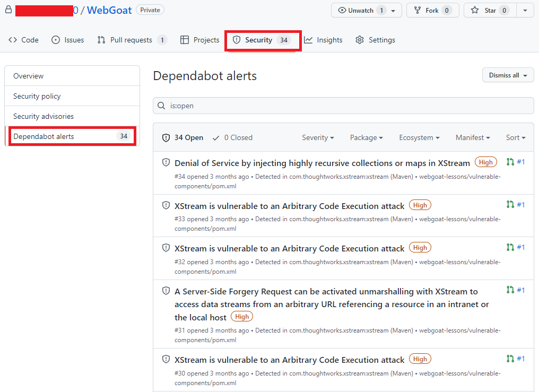Click the Pull requests count badge 1
The height and width of the screenshot is (392, 539).
coord(162,40)
